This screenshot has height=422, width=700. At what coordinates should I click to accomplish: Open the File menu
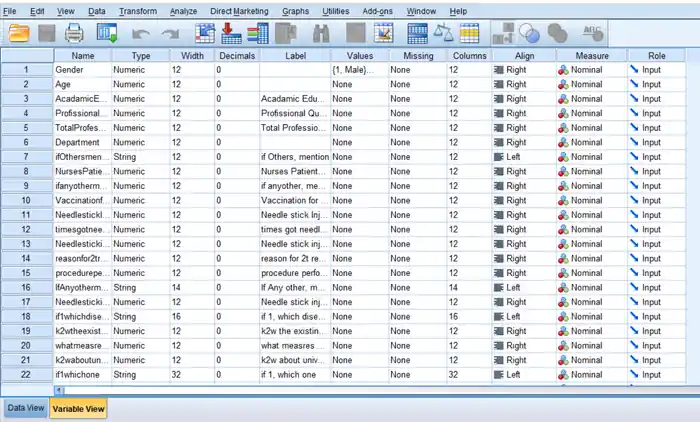[9, 11]
